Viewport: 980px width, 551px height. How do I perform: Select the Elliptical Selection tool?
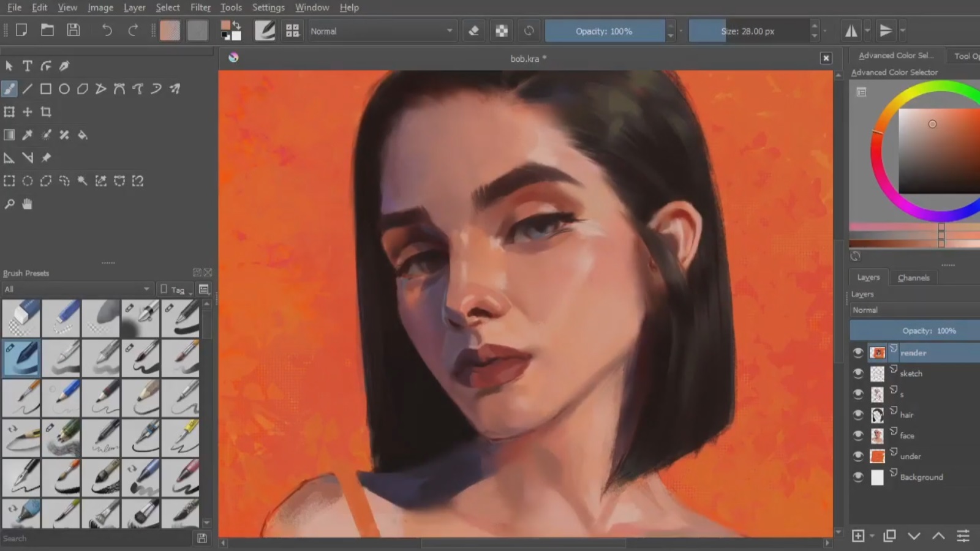[x=28, y=181]
